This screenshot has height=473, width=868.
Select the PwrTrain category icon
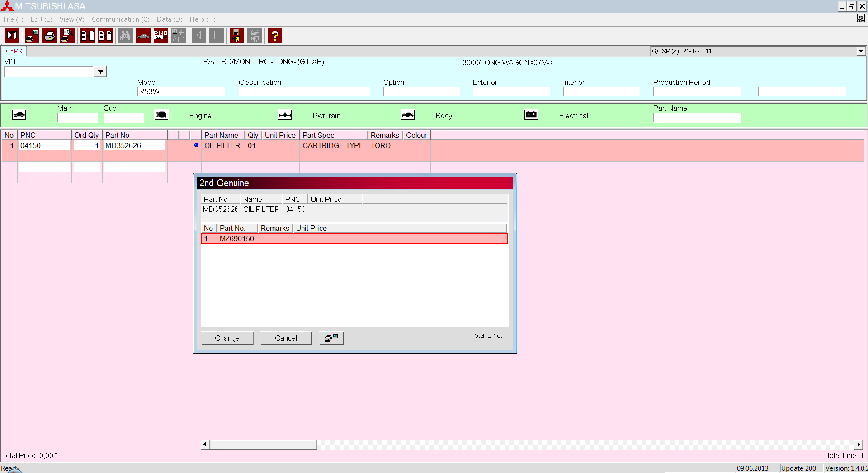coord(285,115)
